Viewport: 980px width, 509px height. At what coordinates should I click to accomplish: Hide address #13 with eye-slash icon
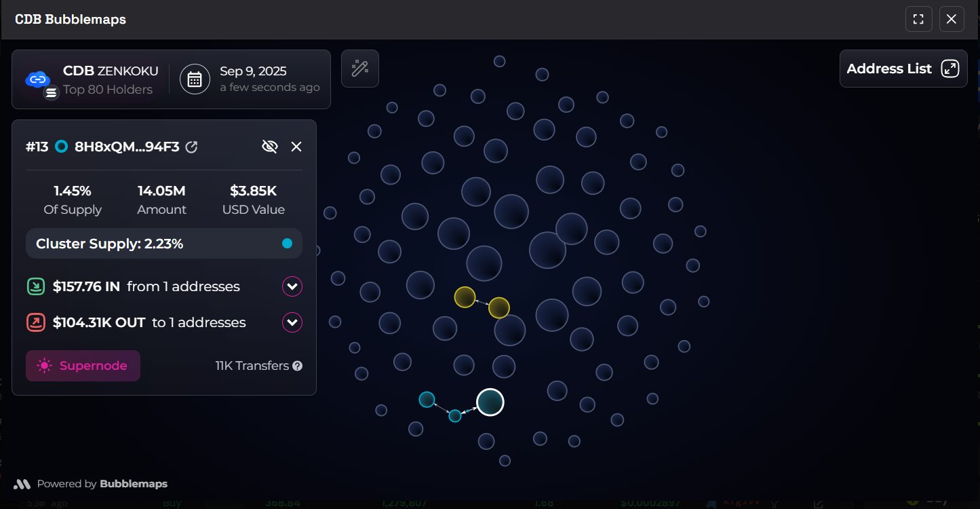pos(270,147)
